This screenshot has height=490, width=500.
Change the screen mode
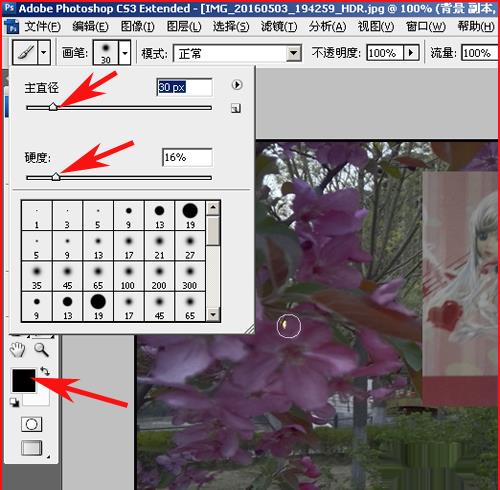tap(32, 448)
